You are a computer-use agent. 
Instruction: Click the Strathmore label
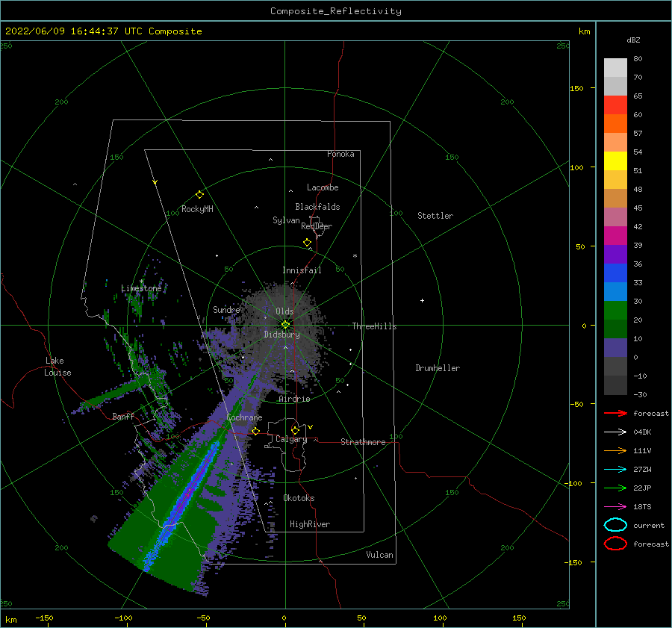363,442
